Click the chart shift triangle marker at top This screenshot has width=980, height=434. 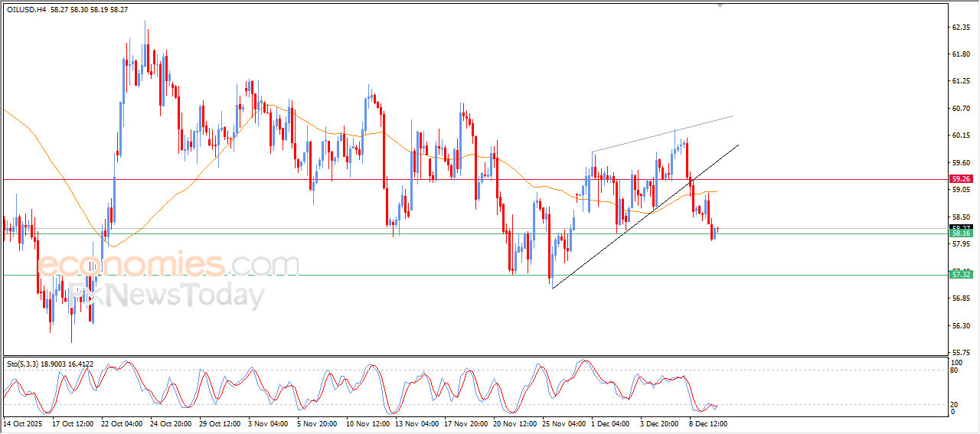(x=719, y=5)
